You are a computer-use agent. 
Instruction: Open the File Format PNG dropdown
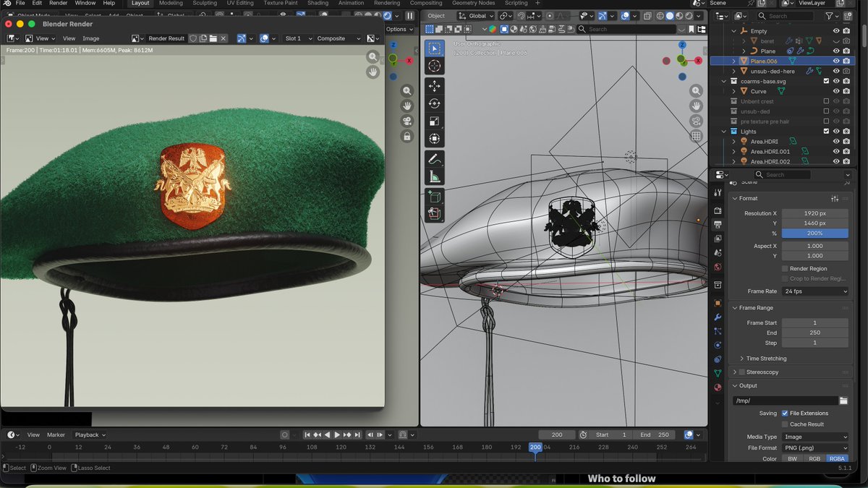(x=815, y=448)
